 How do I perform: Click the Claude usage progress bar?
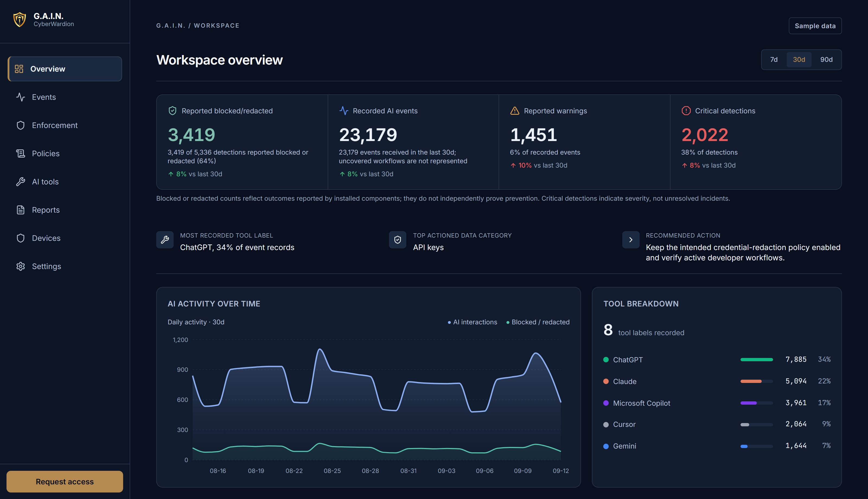[757, 382]
